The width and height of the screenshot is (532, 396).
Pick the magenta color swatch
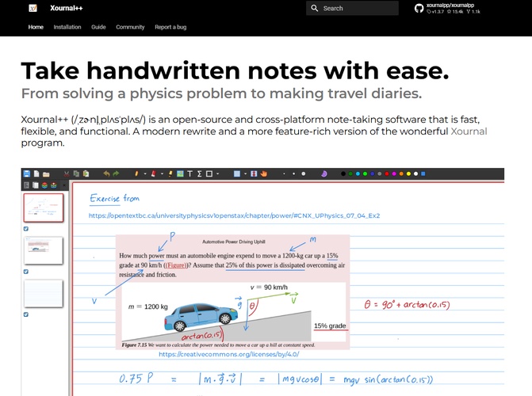394,174
